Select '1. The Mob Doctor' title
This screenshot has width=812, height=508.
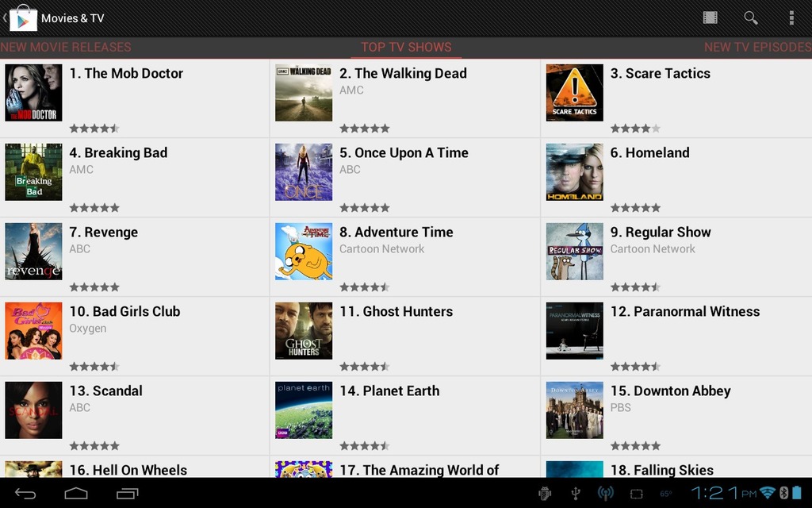(126, 73)
